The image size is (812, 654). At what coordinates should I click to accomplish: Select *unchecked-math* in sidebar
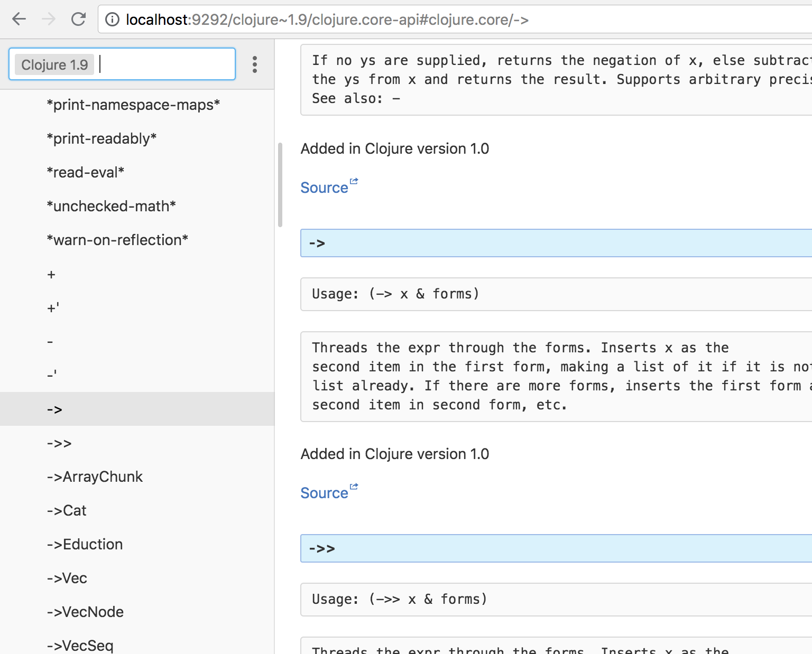[137, 206]
